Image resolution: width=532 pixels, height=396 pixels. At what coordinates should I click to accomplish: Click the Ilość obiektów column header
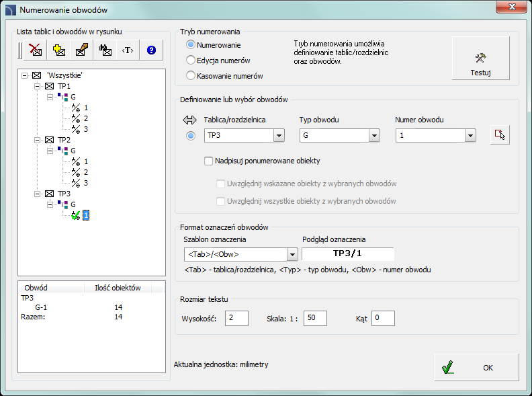[118, 288]
